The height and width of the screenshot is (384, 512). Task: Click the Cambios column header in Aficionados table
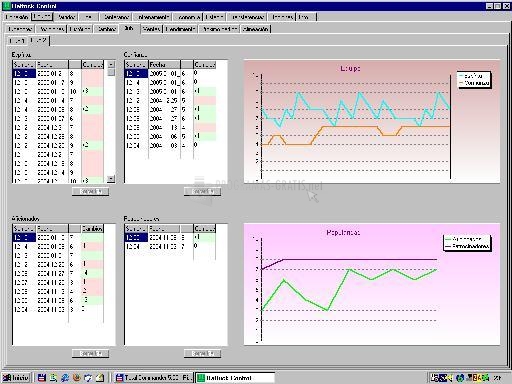[x=92, y=228]
